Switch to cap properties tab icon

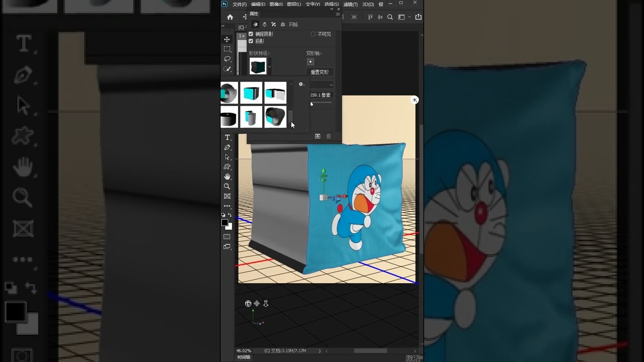[x=274, y=24]
